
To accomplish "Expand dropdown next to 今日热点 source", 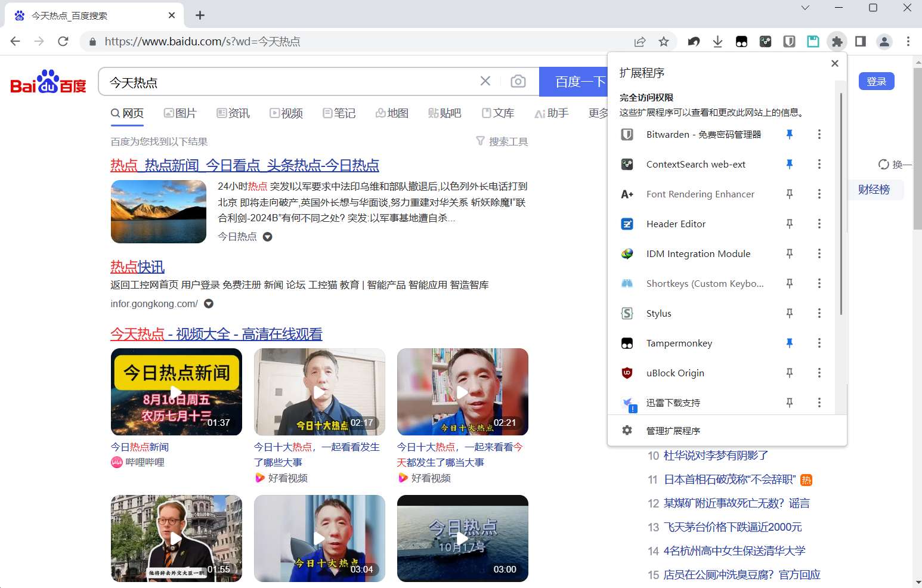I will [x=268, y=237].
